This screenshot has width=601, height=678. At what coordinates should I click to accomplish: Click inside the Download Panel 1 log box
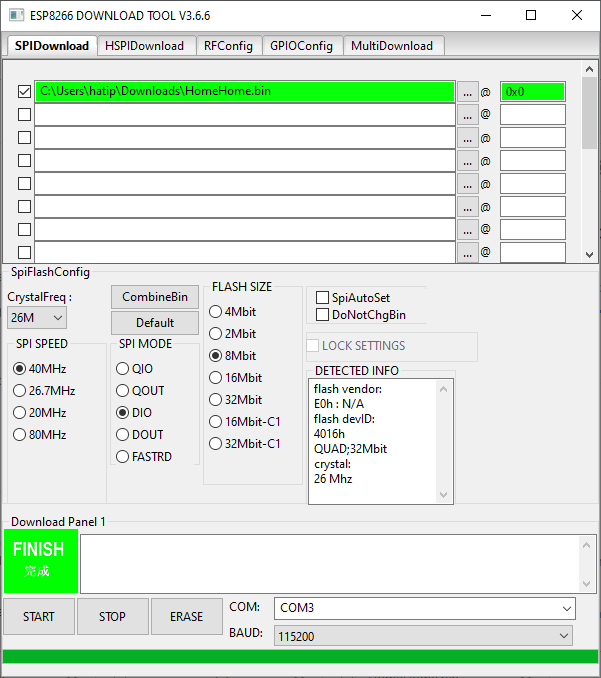pos(329,564)
